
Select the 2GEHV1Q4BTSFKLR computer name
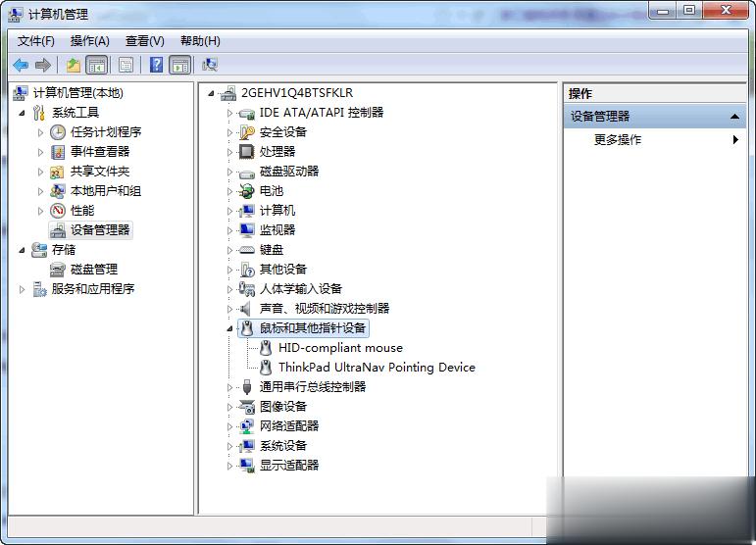click(x=297, y=93)
